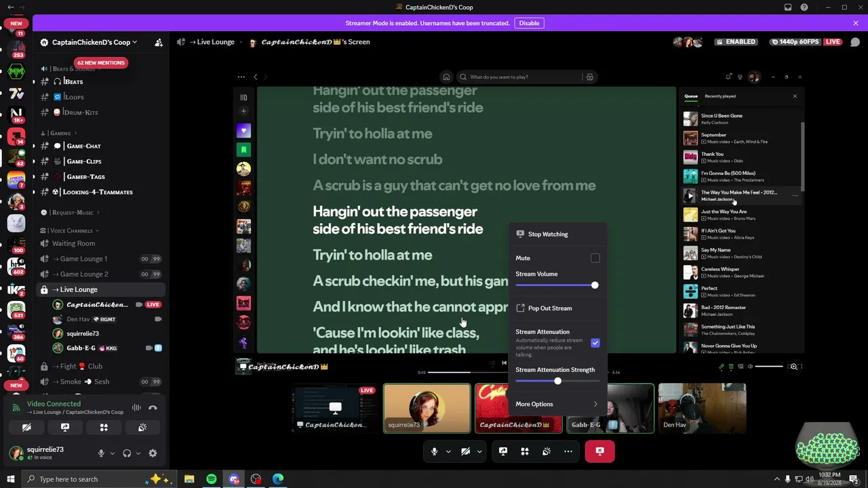Image resolution: width=868 pixels, height=488 pixels.
Task: Open the squirrelie73 user panel avatar
Action: [x=15, y=453]
